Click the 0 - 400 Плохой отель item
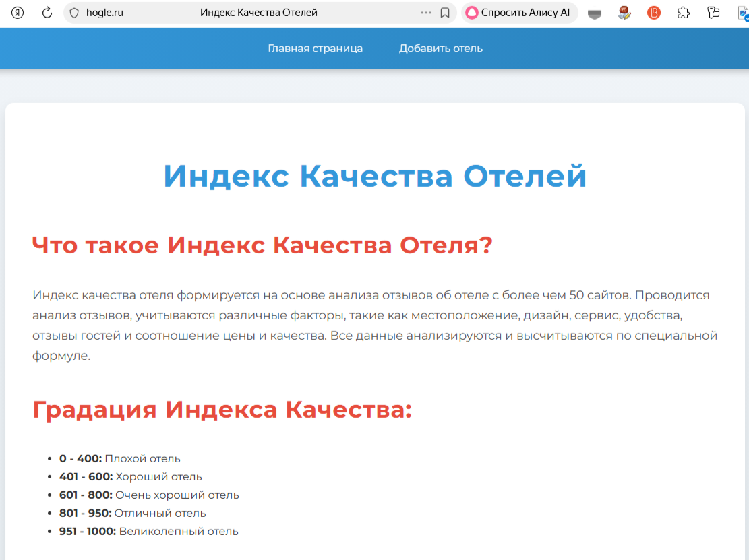749x560 pixels. pos(120,459)
